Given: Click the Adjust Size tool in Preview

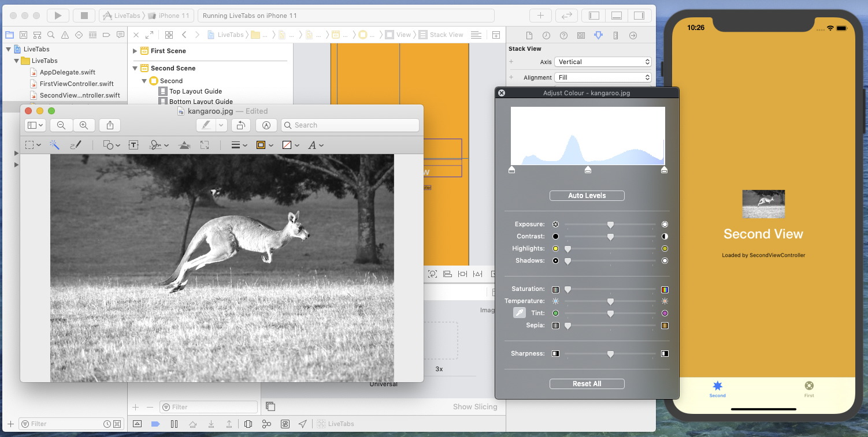Looking at the screenshot, I should click(x=205, y=145).
